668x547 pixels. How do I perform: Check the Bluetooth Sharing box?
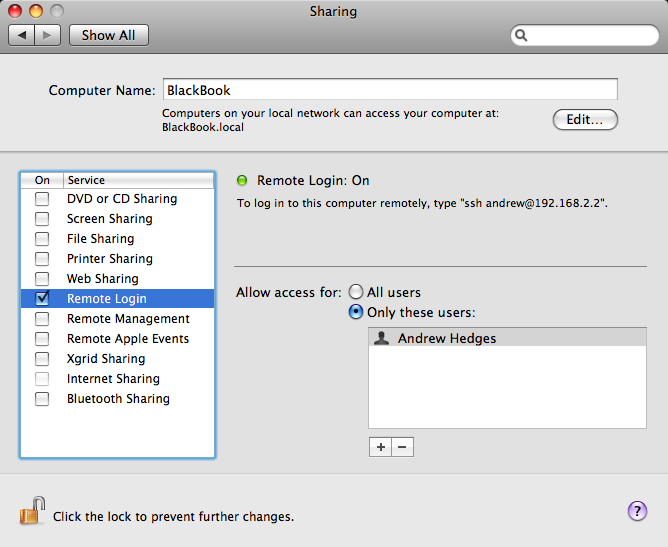pos(42,399)
